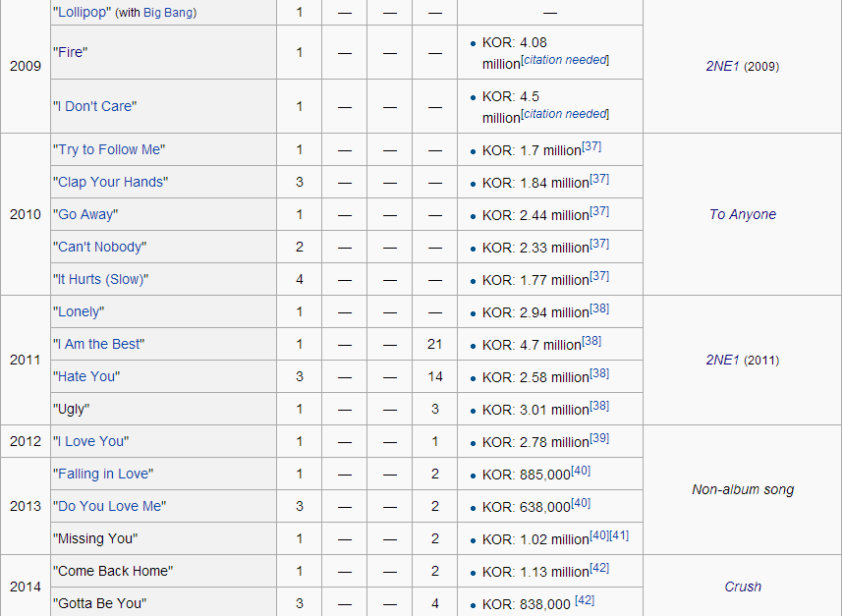Follow reference 37 beside 2.33 million
Image resolution: width=843 pixels, height=616 pixels.
pyautogui.click(x=599, y=244)
